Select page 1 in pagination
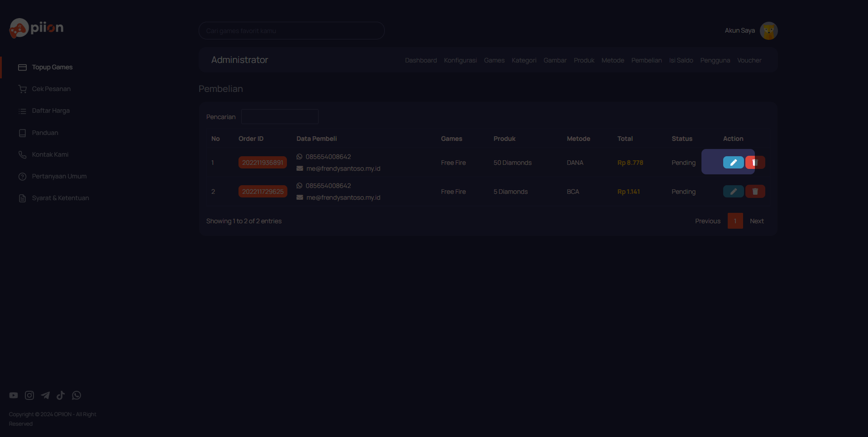Viewport: 868px width, 437px height. pos(735,221)
